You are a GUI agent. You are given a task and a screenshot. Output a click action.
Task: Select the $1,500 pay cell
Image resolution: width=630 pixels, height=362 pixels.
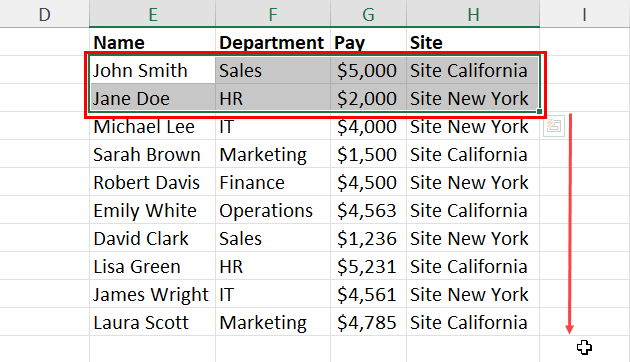pos(368,154)
